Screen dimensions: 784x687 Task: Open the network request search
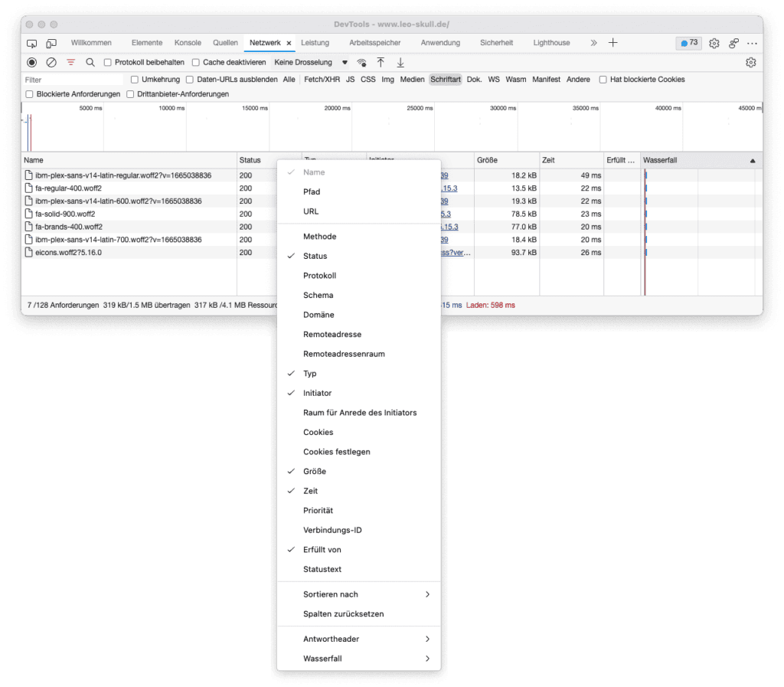pyautogui.click(x=90, y=62)
